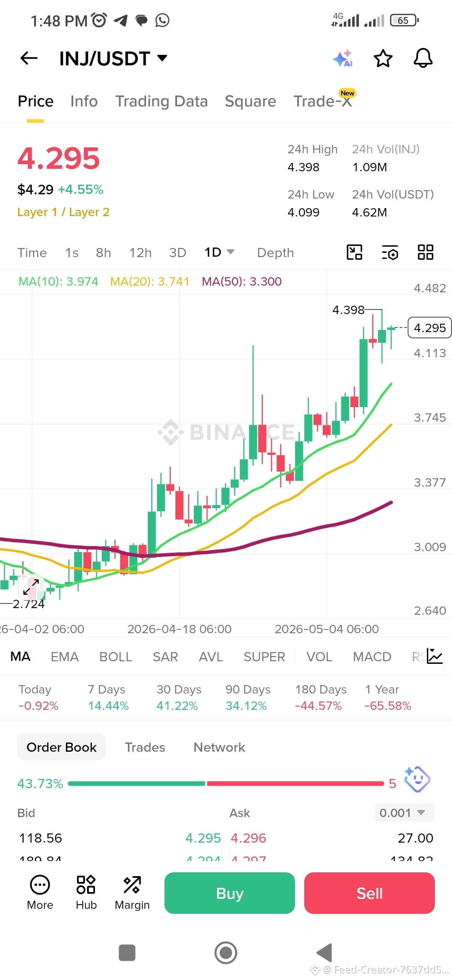This screenshot has width=452, height=980.
Task: Tap the 180 Days -44.57% performance
Action: (x=320, y=697)
